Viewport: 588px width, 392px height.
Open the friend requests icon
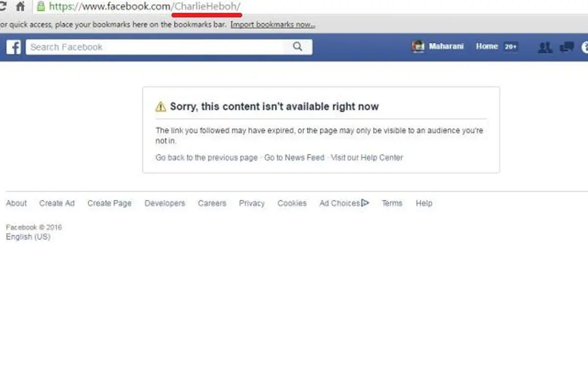coord(545,47)
